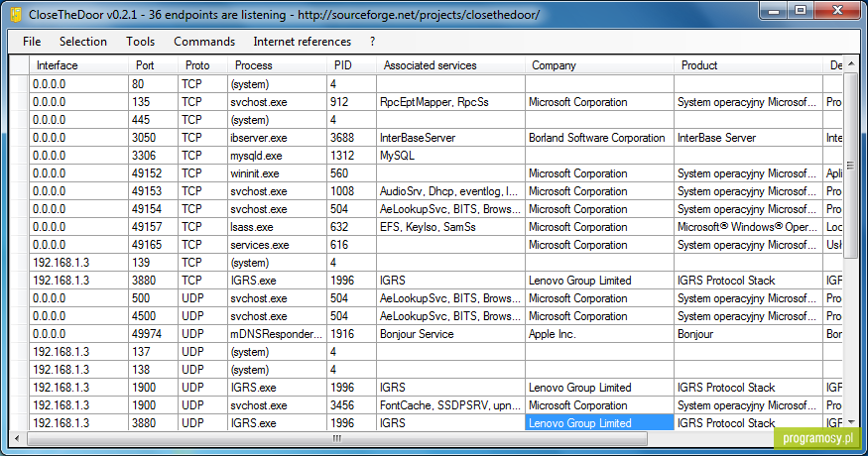Sort by the Interface column header
This screenshot has height=456, width=868.
tap(78, 65)
